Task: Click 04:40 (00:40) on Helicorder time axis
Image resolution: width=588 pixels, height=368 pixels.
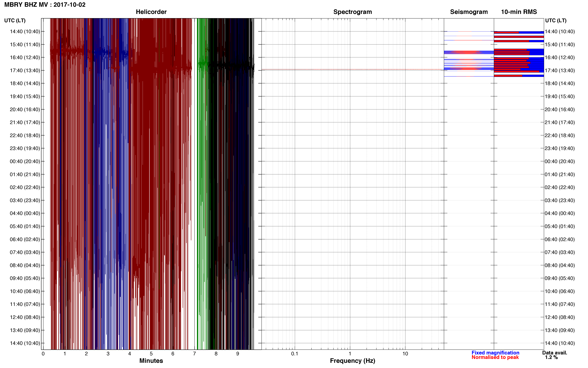Action: click(x=25, y=213)
